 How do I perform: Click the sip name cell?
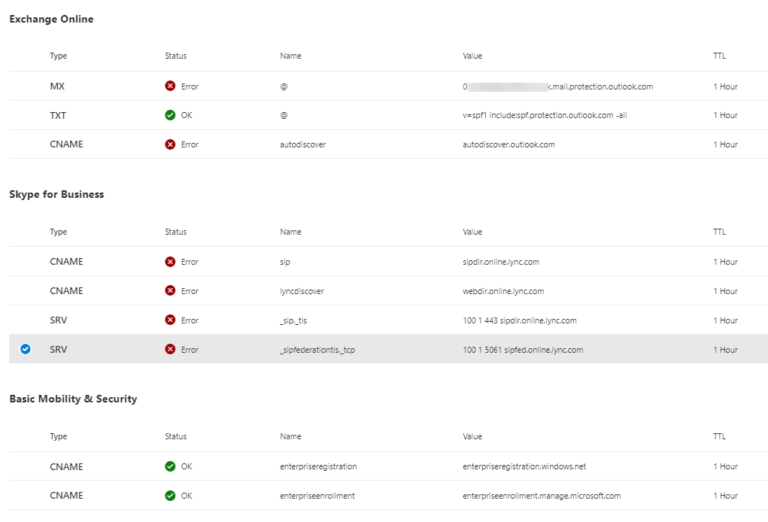coord(285,262)
